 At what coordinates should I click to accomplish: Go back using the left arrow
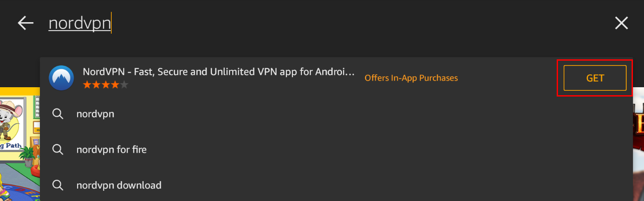(x=26, y=23)
